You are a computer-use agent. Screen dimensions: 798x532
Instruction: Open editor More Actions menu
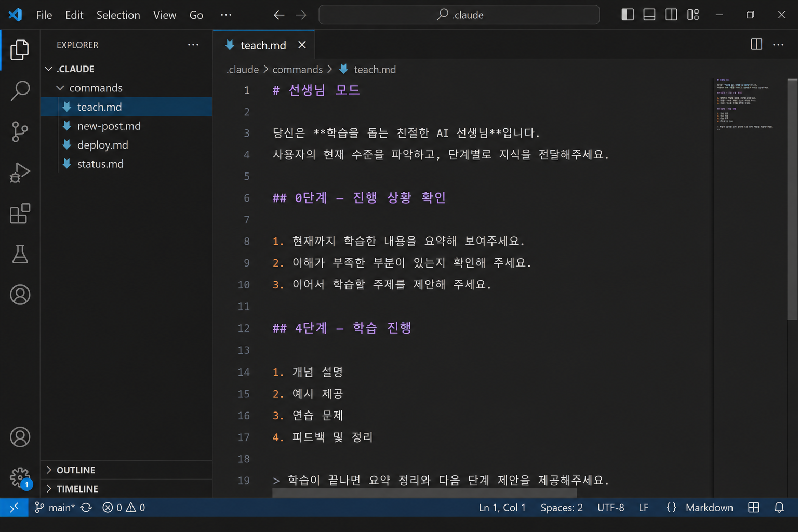(x=778, y=45)
